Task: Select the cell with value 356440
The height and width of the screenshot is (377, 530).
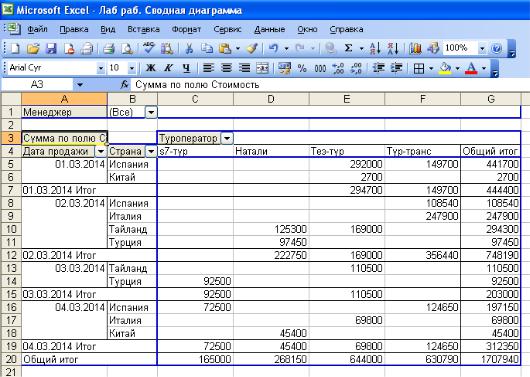Action: click(423, 255)
